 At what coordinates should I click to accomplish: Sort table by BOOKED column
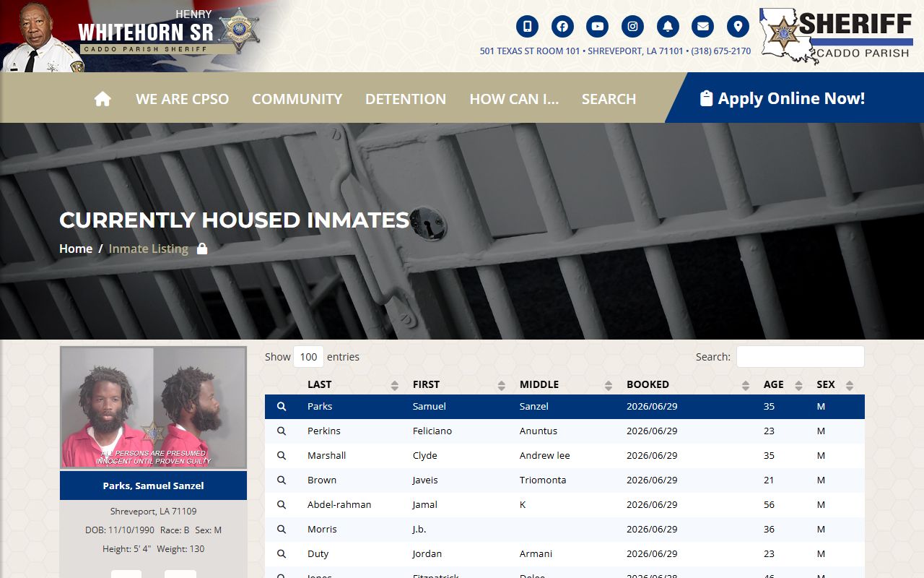[x=687, y=384]
